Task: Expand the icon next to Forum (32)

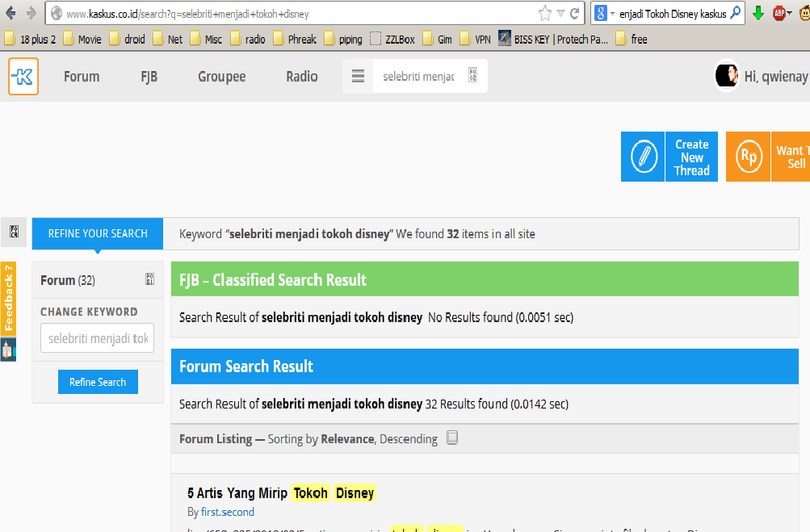Action: [150, 279]
